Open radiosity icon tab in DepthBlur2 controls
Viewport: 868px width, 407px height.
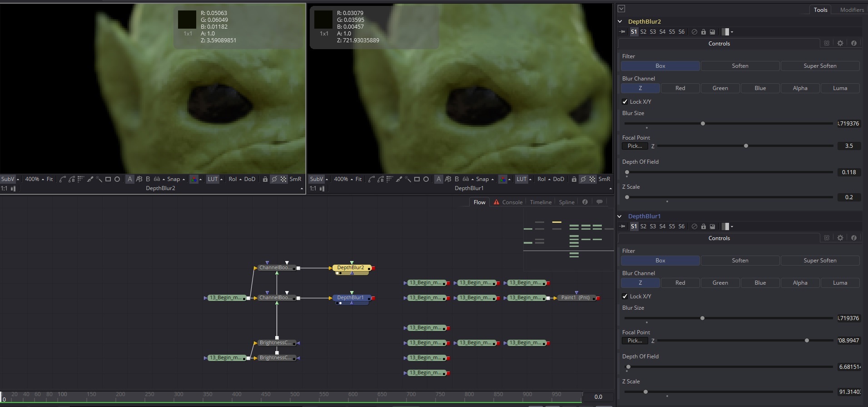(x=827, y=43)
